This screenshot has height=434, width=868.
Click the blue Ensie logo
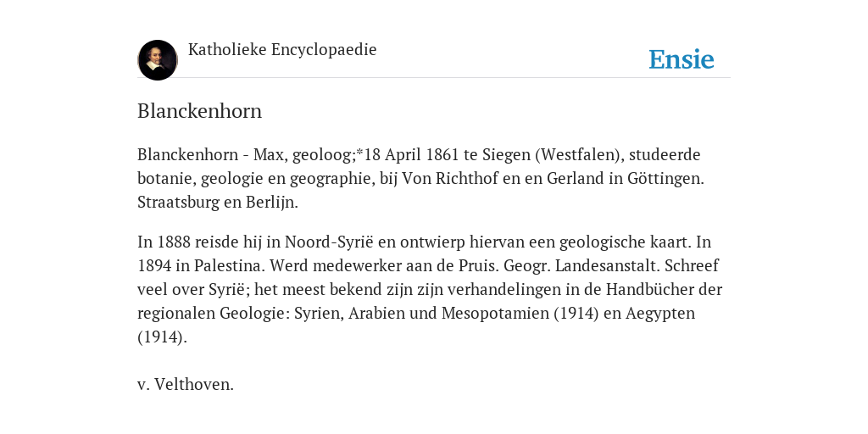682,59
